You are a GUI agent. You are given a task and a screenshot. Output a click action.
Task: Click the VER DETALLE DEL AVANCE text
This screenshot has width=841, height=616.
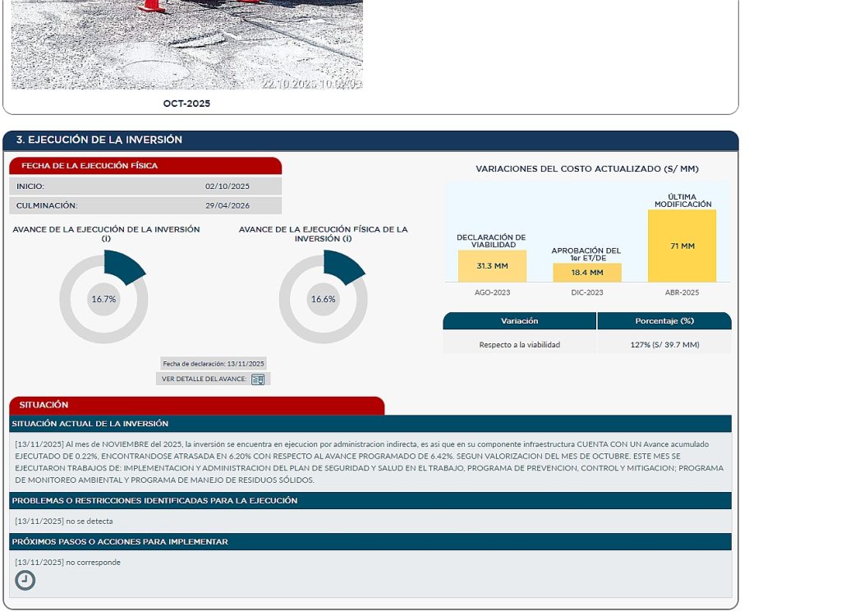point(204,379)
